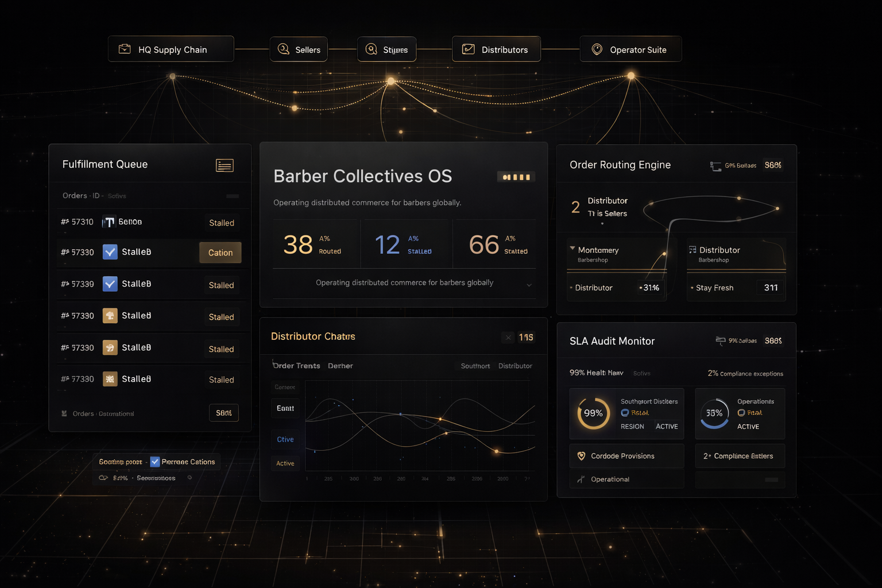Click the Sellers magnifier icon
The height and width of the screenshot is (588, 882).
click(282, 49)
